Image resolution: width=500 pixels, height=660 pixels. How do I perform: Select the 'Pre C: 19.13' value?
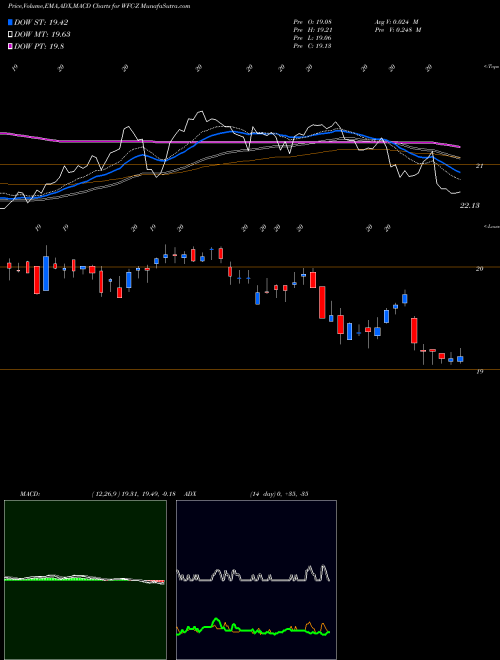[312, 46]
